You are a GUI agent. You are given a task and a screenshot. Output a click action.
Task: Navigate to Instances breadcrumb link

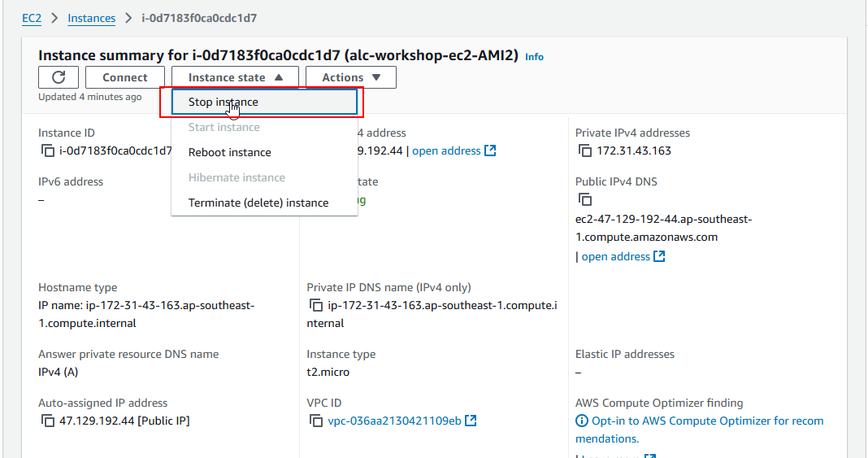click(91, 18)
